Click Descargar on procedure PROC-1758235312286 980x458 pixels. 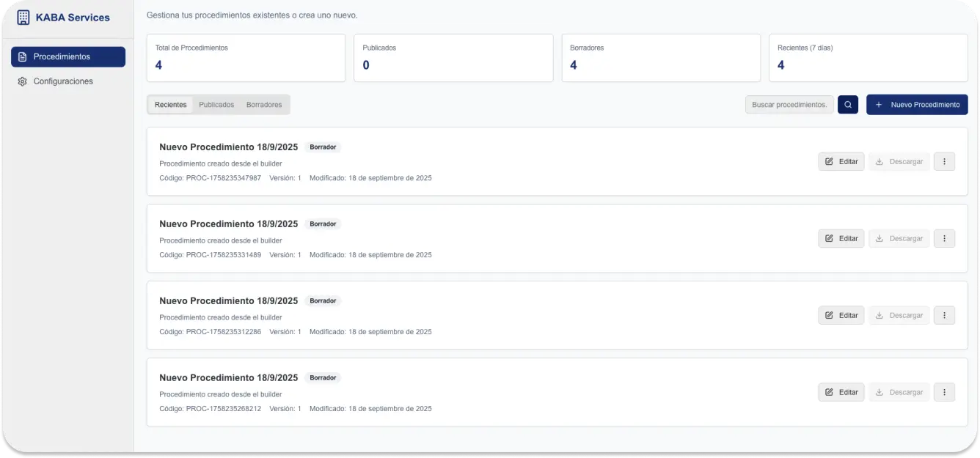899,315
